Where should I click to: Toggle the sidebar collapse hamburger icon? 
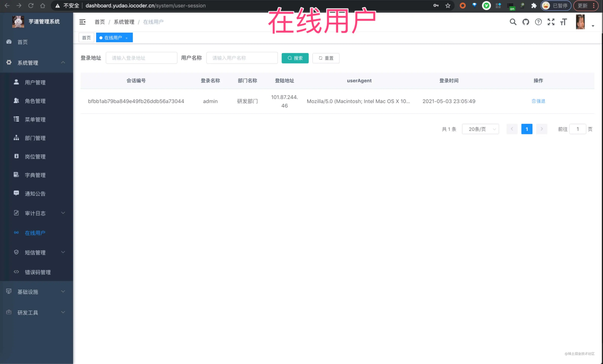coord(82,22)
